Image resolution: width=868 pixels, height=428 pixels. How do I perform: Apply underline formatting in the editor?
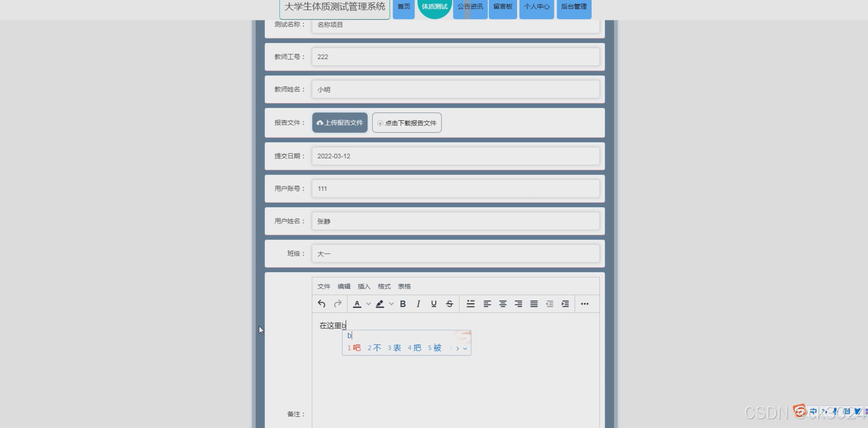click(x=434, y=304)
